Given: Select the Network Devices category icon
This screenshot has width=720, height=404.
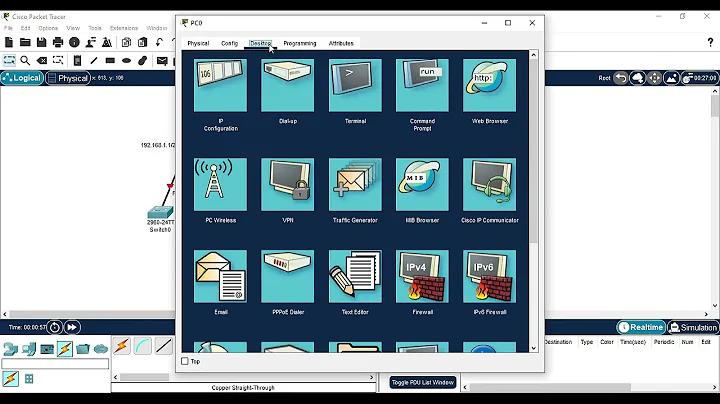Looking at the screenshot, I should [11, 349].
